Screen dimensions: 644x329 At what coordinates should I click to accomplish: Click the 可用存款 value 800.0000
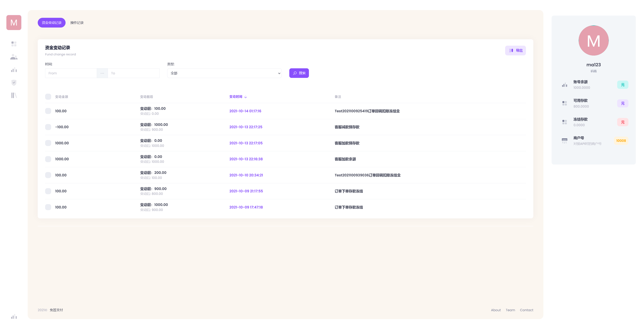[581, 106]
